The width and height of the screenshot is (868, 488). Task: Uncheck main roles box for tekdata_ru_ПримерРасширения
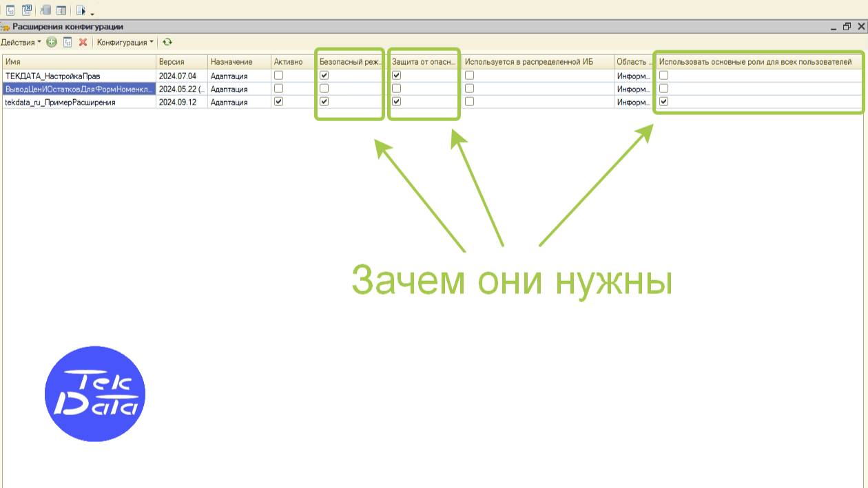[663, 101]
